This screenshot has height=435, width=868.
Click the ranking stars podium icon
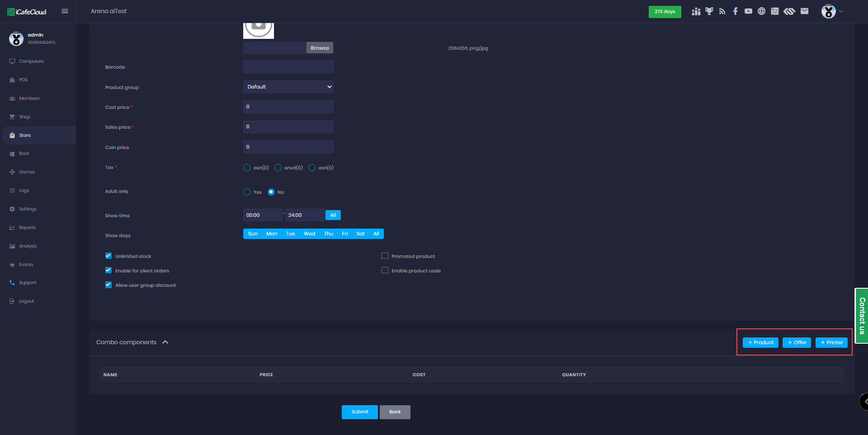(696, 11)
